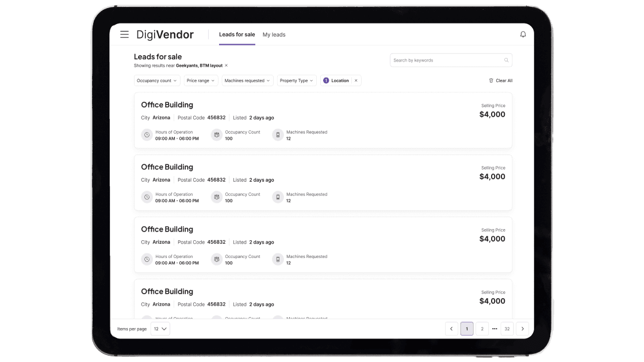
Task: Expand the Property Type filter
Action: [x=297, y=81]
